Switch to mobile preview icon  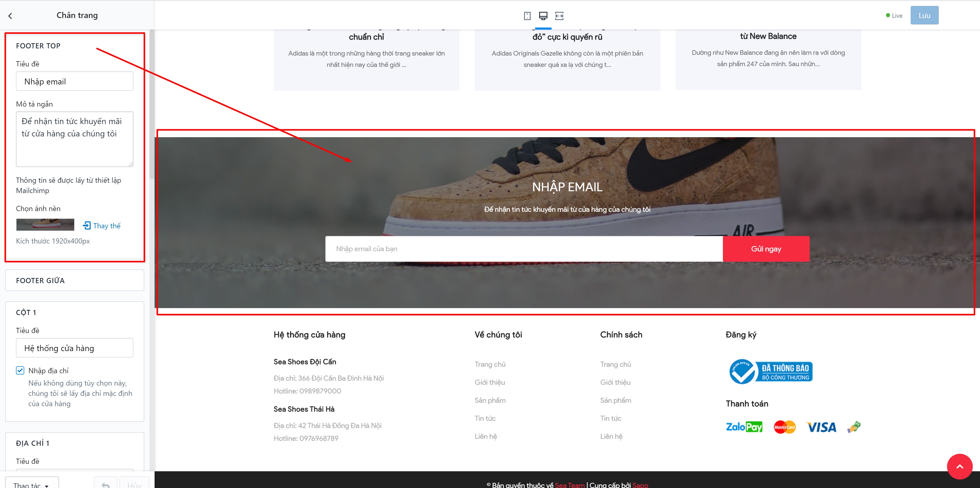coord(527,16)
